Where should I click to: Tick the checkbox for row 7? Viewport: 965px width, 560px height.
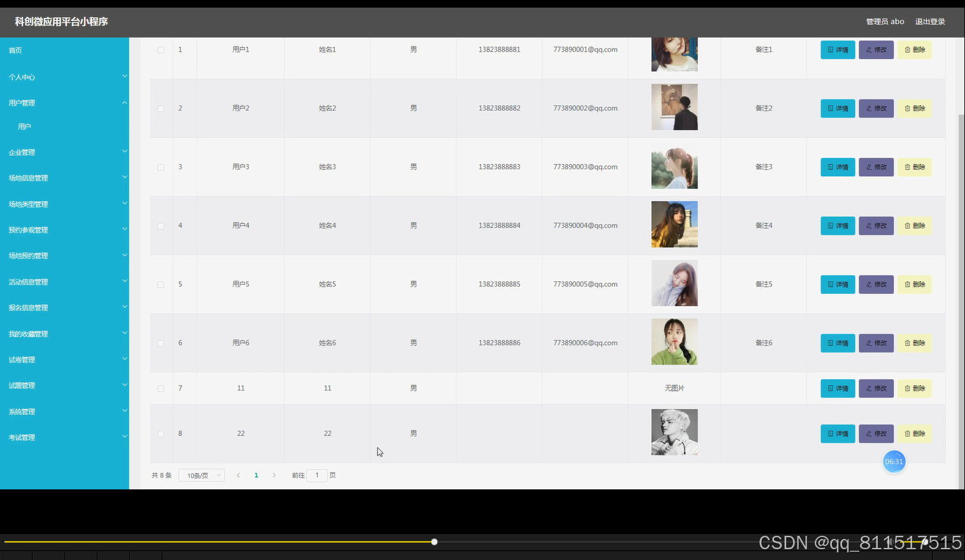coord(160,389)
